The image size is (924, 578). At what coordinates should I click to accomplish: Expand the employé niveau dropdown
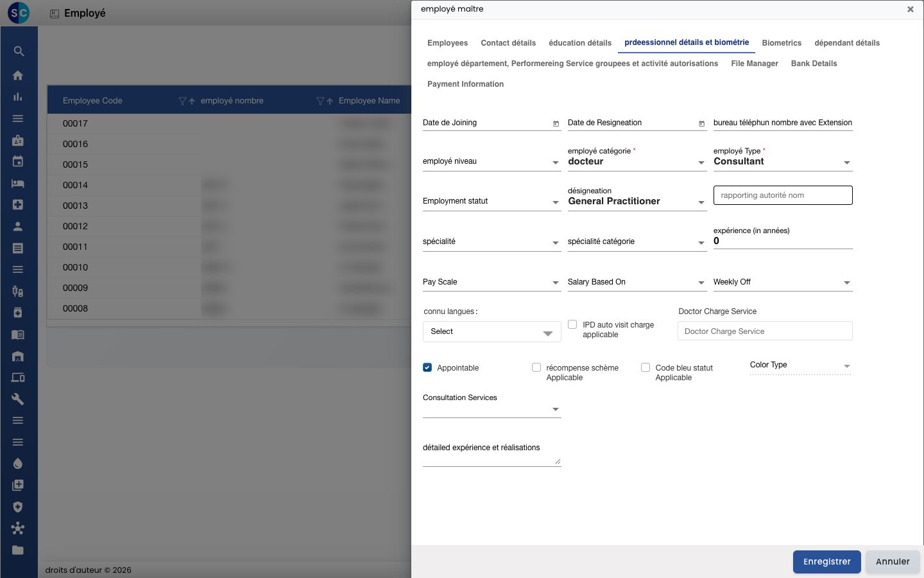[x=492, y=162]
